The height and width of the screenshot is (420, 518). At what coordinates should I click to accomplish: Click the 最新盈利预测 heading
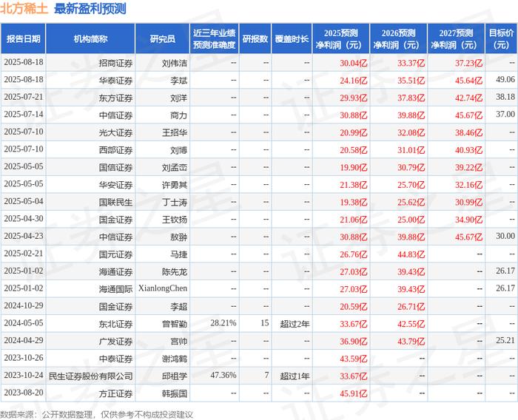pos(90,8)
